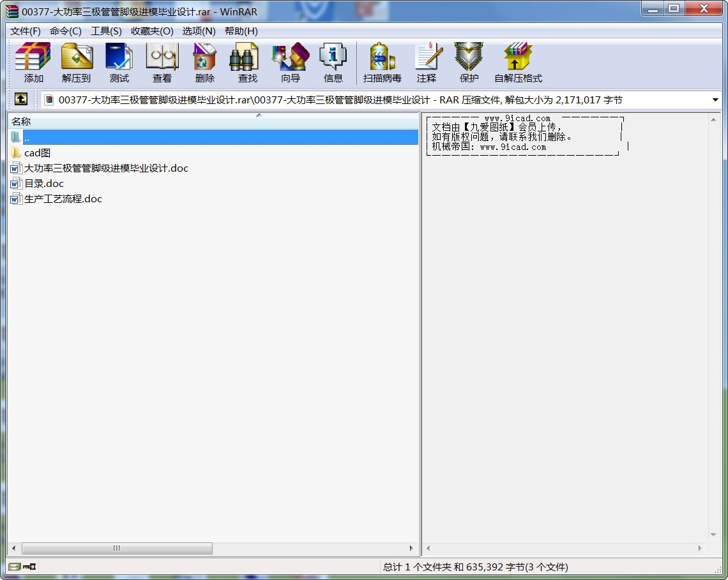Click the 解压到 (Extract To) icon
Viewport: 728px width, 580px height.
77,63
